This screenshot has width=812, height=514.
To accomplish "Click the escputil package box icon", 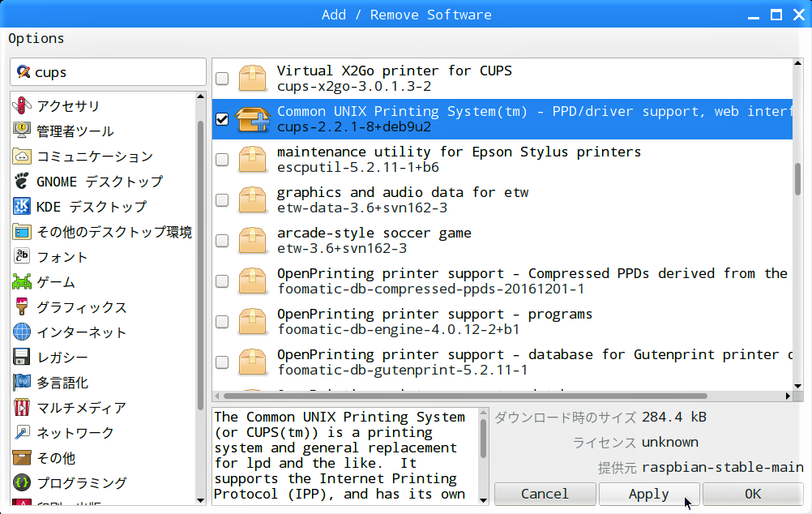I will tap(252, 159).
